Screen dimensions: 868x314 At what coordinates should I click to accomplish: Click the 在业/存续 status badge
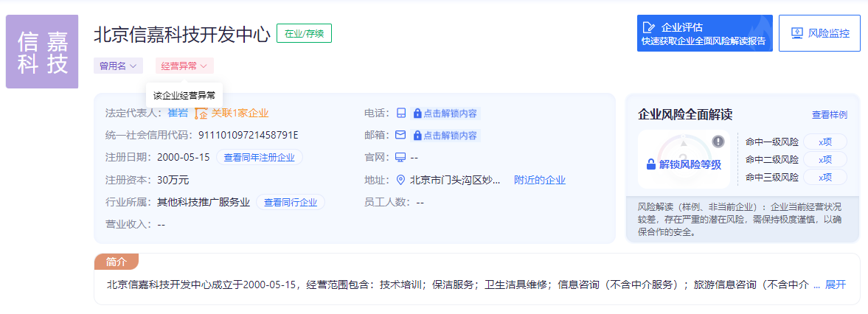[x=304, y=33]
